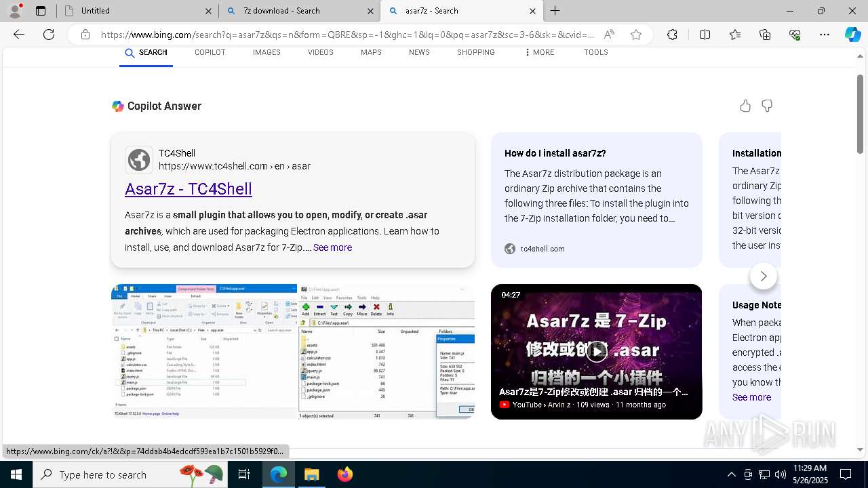Add this page to favorites star
868x488 pixels.
(x=636, y=35)
